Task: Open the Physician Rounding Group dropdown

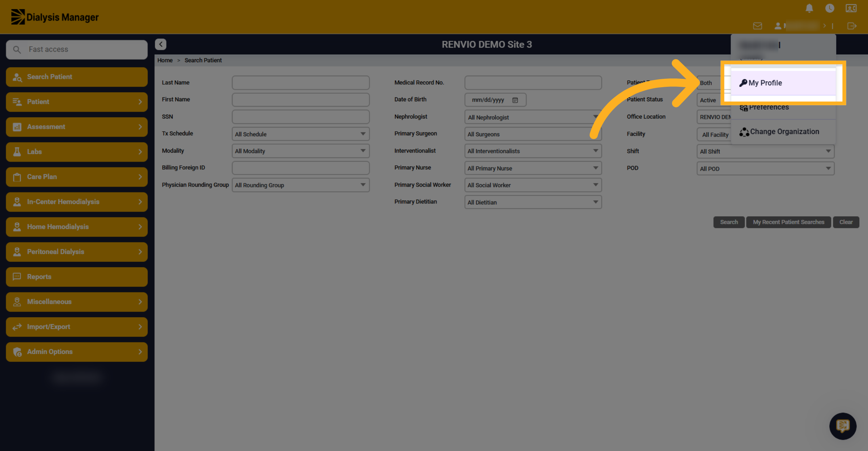Action: pos(301,185)
